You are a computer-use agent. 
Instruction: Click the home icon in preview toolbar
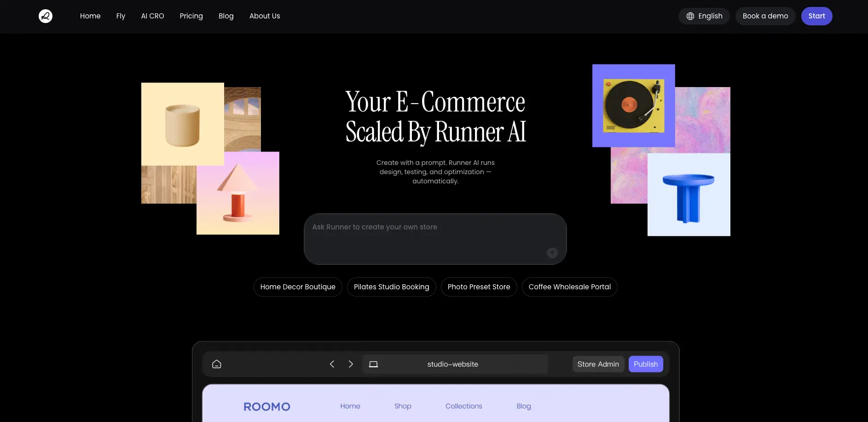(217, 364)
